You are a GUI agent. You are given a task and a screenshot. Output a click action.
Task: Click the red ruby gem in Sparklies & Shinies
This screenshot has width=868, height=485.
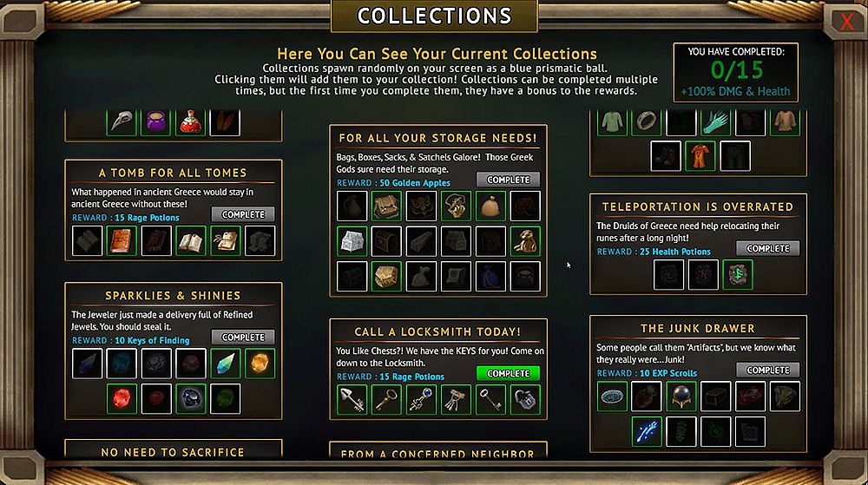[x=122, y=398]
